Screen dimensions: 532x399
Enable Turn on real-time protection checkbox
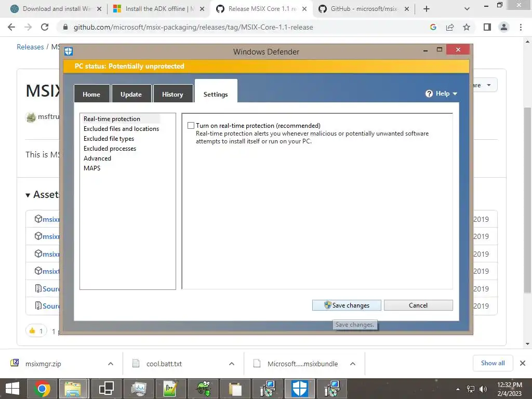coord(191,126)
